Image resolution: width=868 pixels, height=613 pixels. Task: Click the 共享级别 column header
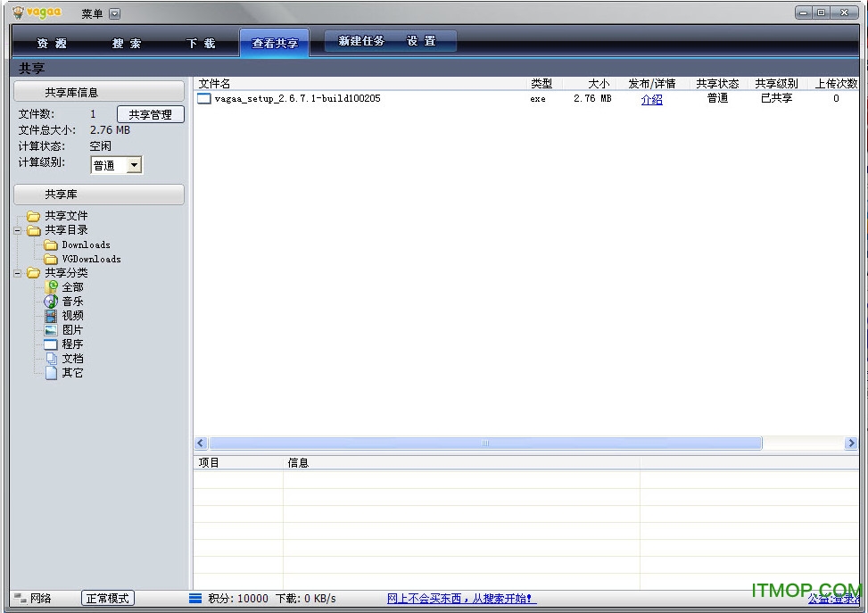point(777,84)
